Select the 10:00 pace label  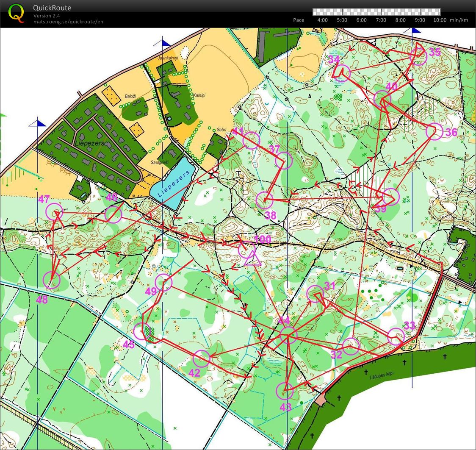pyautogui.click(x=440, y=20)
